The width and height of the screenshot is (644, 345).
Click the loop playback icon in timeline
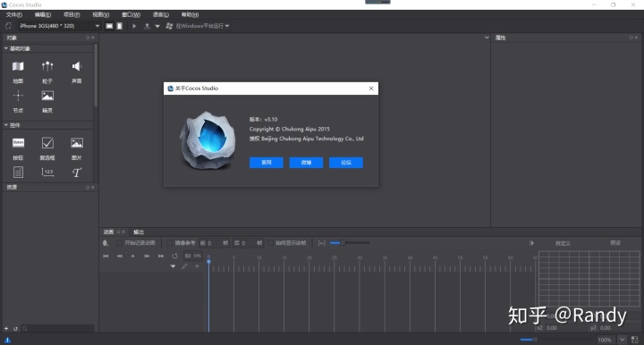[x=174, y=256]
